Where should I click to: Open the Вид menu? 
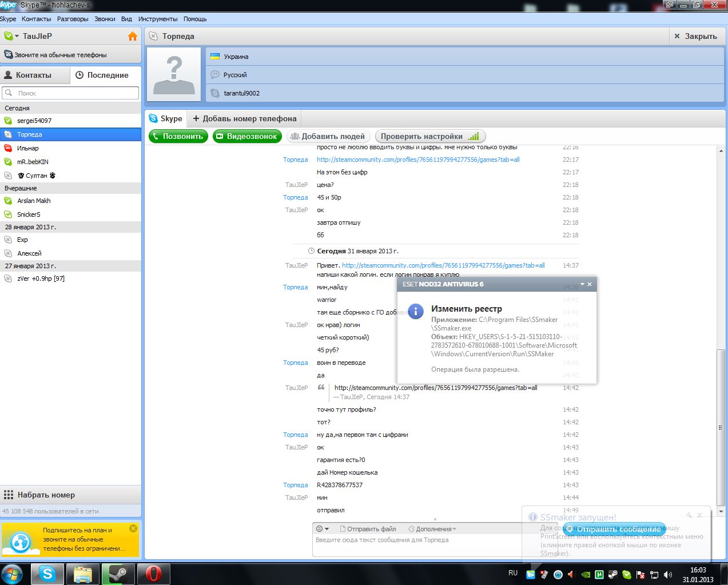coord(126,19)
